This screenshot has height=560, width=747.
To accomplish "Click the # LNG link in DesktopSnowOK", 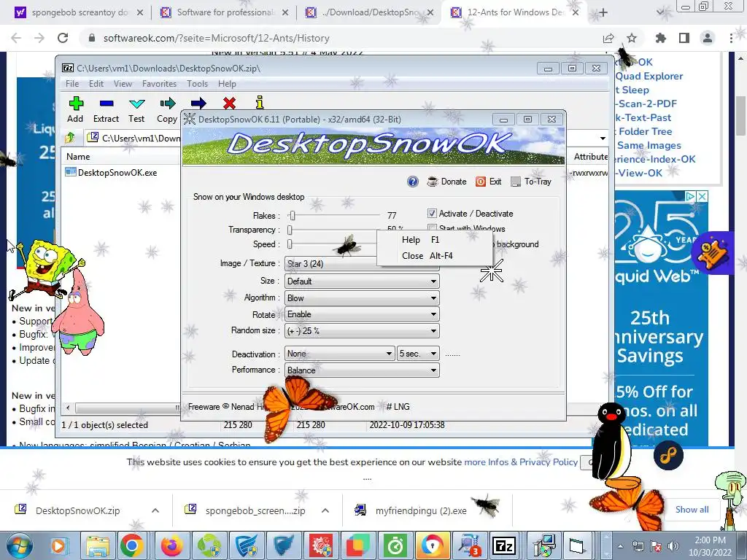I will click(x=398, y=407).
